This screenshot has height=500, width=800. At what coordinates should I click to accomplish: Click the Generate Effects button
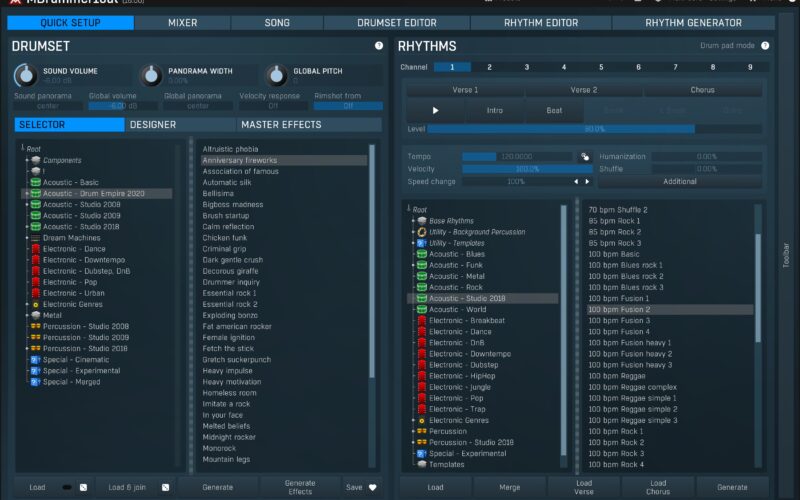[x=299, y=487]
